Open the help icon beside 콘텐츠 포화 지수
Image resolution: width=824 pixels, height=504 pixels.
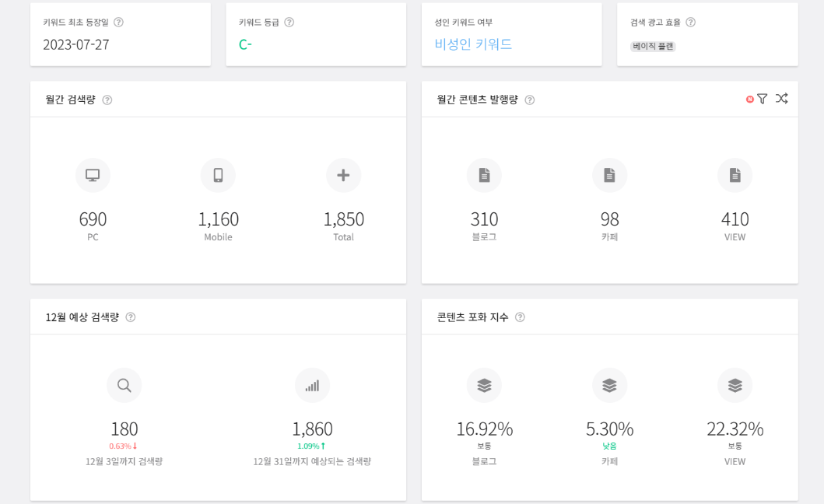520,317
